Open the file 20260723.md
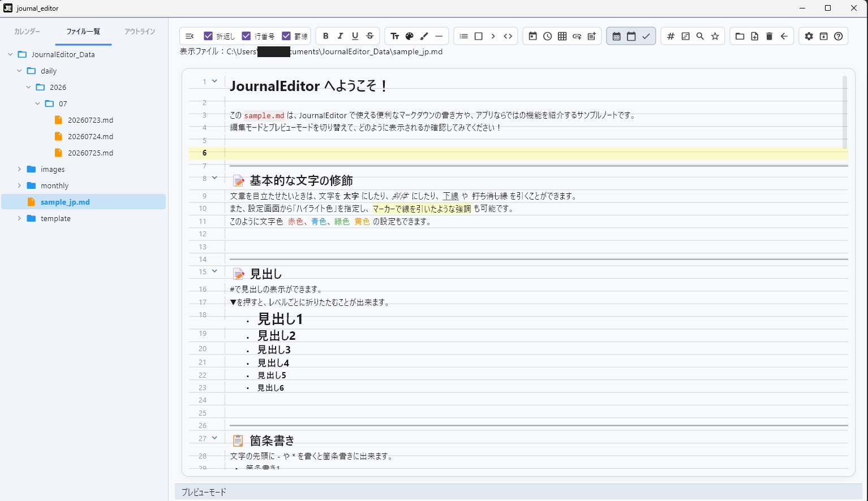Viewport: 868px width, 501px height. click(x=91, y=120)
